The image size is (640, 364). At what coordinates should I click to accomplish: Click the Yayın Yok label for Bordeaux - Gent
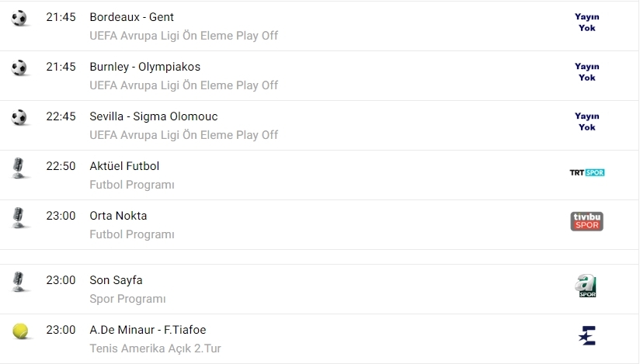[x=587, y=22]
